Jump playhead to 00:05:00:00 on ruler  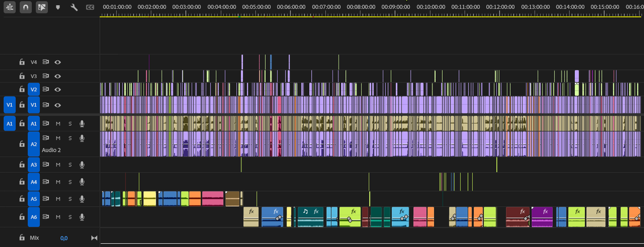256,6
